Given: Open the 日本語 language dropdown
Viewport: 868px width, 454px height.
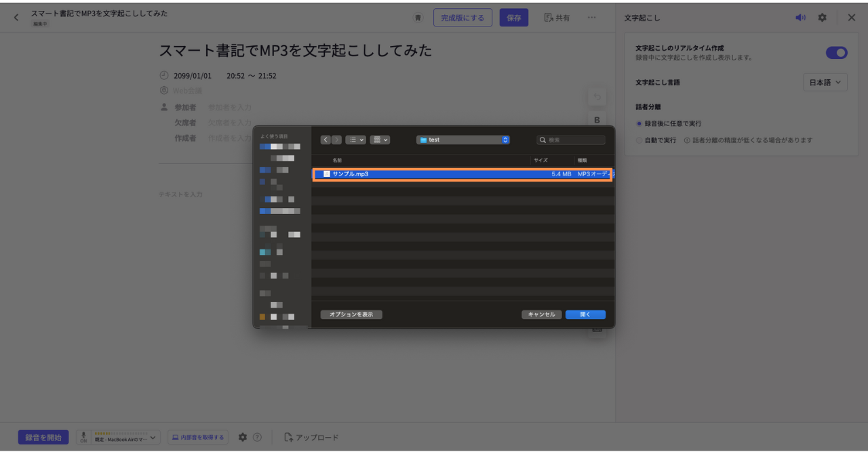Looking at the screenshot, I should [825, 83].
